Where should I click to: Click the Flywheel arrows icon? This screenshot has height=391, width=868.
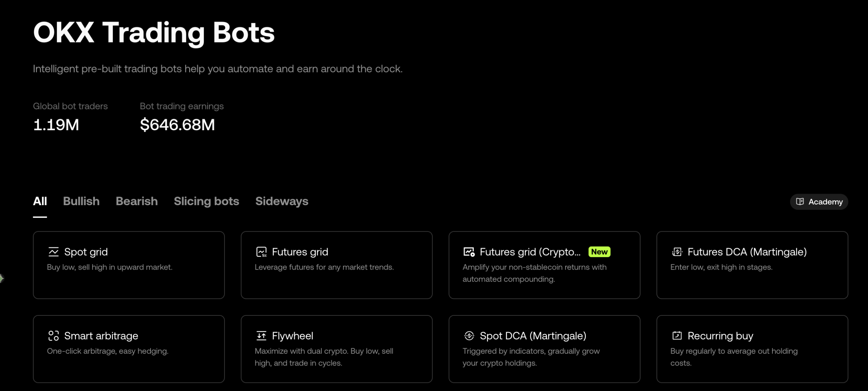(x=261, y=336)
